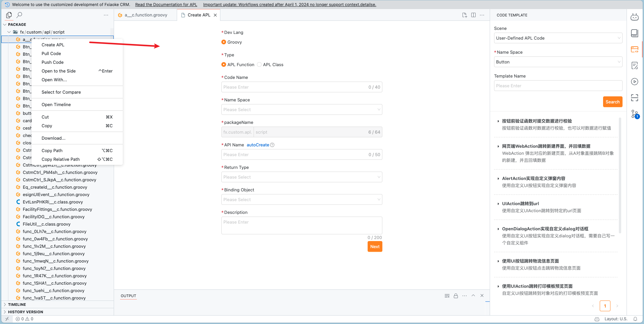
Task: Click the notification bell in the status bar
Action: click(635, 319)
